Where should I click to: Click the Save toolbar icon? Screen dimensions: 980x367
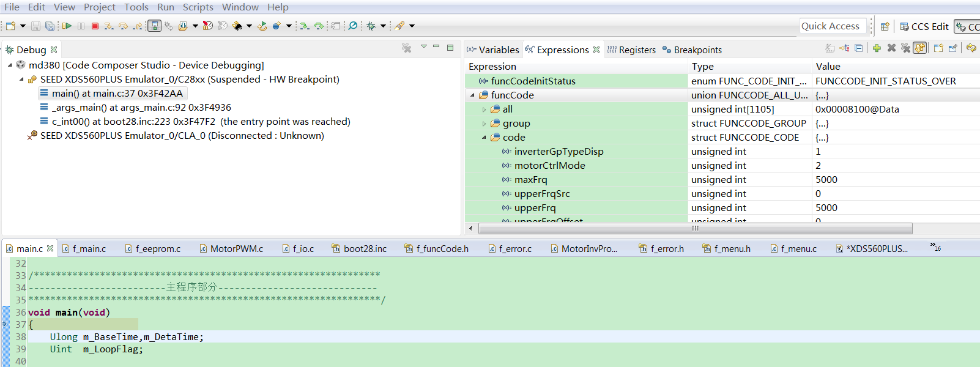click(x=35, y=26)
